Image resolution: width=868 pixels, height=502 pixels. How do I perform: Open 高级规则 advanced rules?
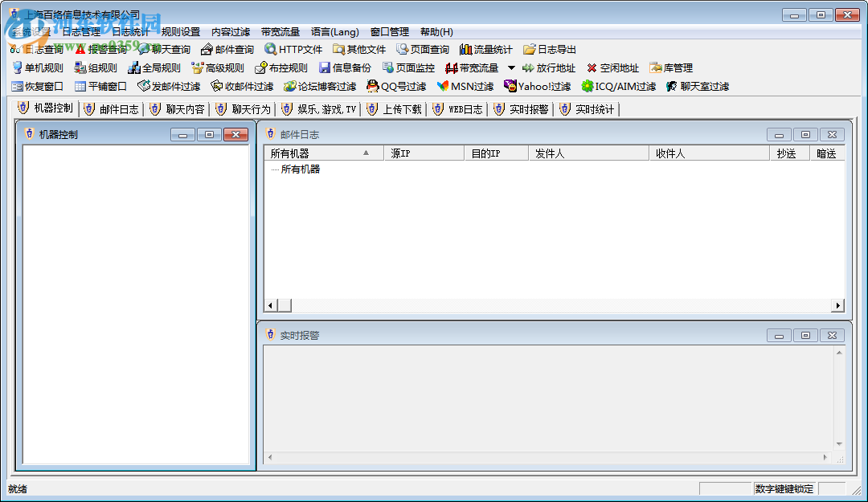click(x=218, y=67)
